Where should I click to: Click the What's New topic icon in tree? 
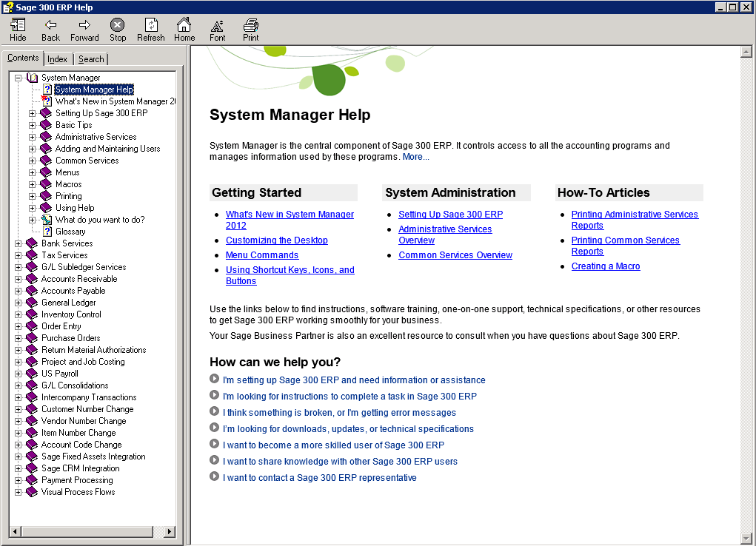[47, 101]
